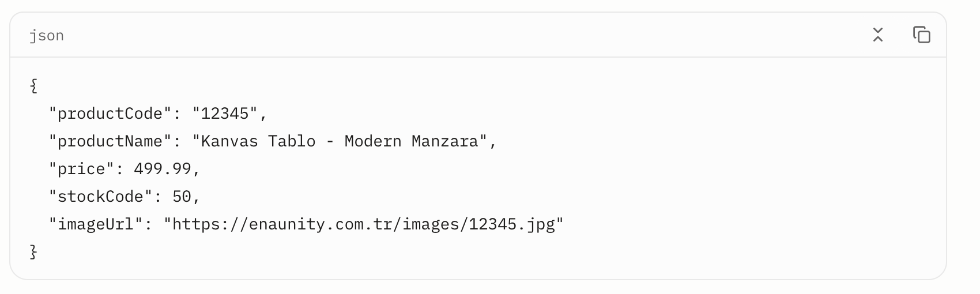Click the word Kanvas in product name
Screen dimensions: 980x294
pos(229,141)
